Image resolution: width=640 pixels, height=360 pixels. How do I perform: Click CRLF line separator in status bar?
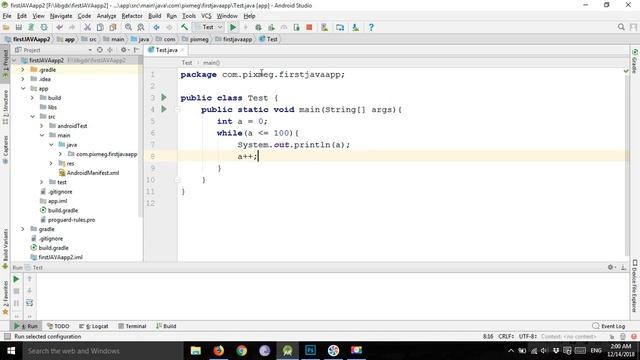[506, 337]
